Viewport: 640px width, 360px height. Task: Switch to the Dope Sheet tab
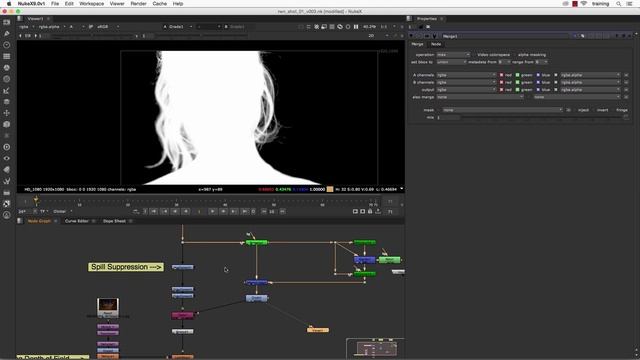(114, 221)
